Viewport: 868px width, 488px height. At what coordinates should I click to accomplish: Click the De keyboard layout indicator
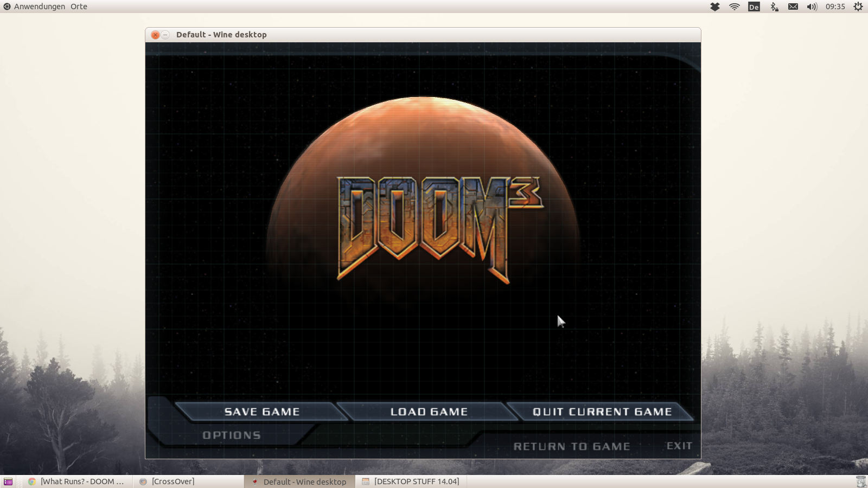(x=754, y=7)
